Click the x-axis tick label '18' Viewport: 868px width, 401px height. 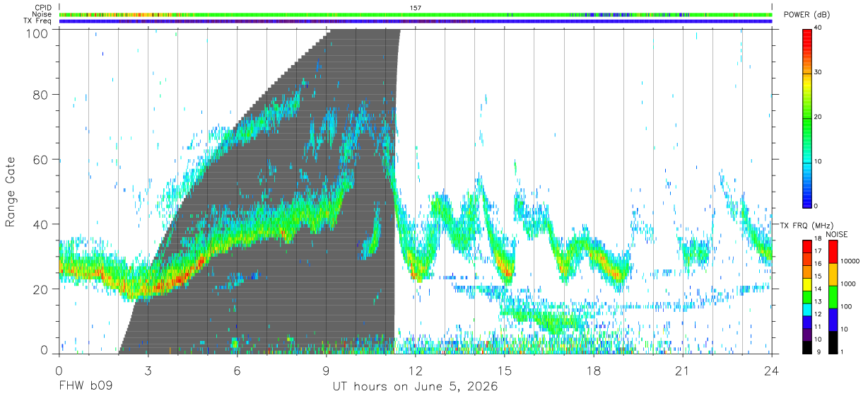click(x=594, y=371)
